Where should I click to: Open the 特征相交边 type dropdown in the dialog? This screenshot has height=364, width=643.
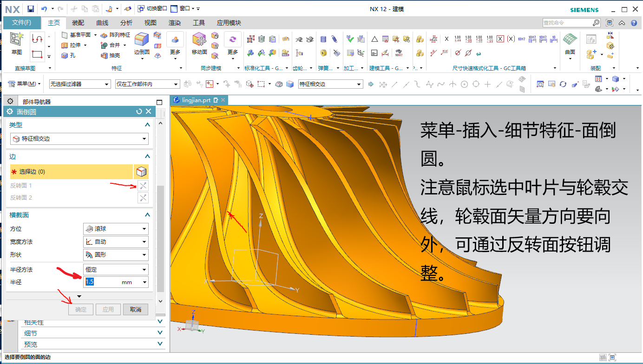[x=79, y=138]
